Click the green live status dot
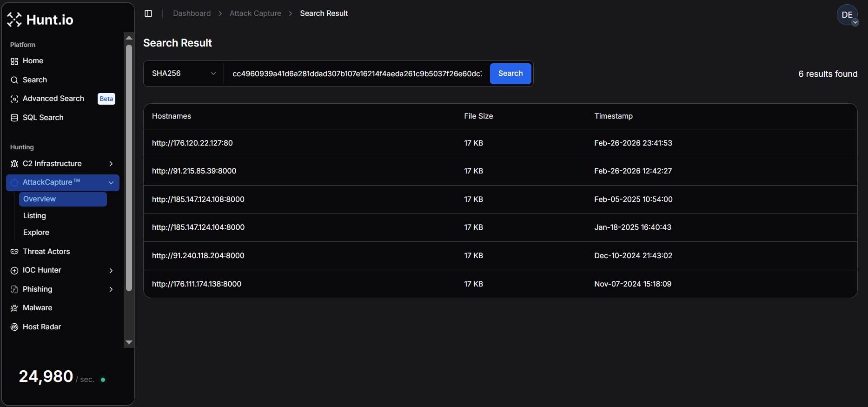868x407 pixels. click(x=103, y=380)
